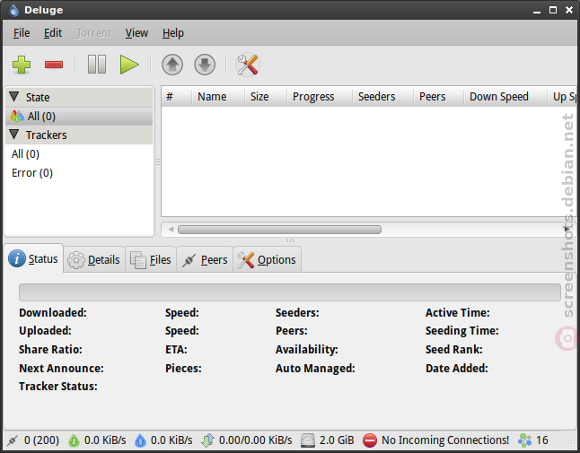Click the torrent progress bar in Status
The height and width of the screenshot is (453, 580).
coord(290,292)
